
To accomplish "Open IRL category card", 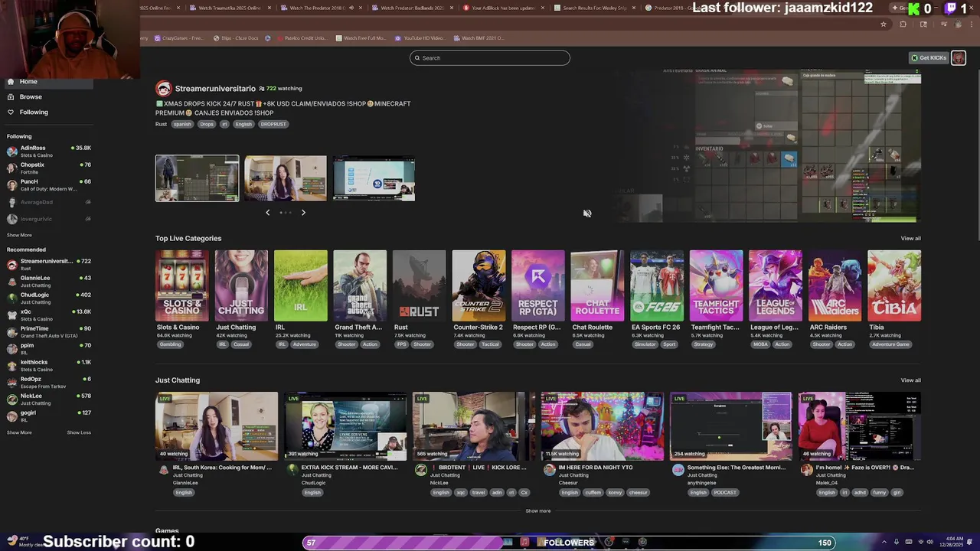I will [x=301, y=285].
